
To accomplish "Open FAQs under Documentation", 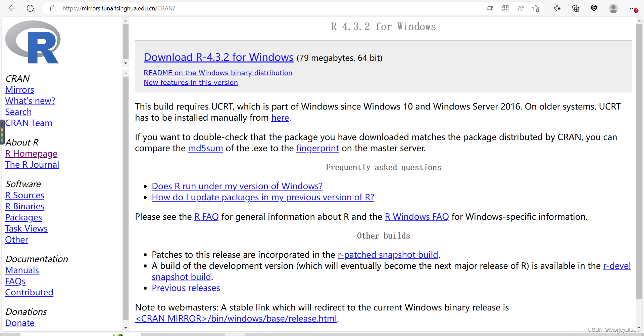I will pos(15,281).
